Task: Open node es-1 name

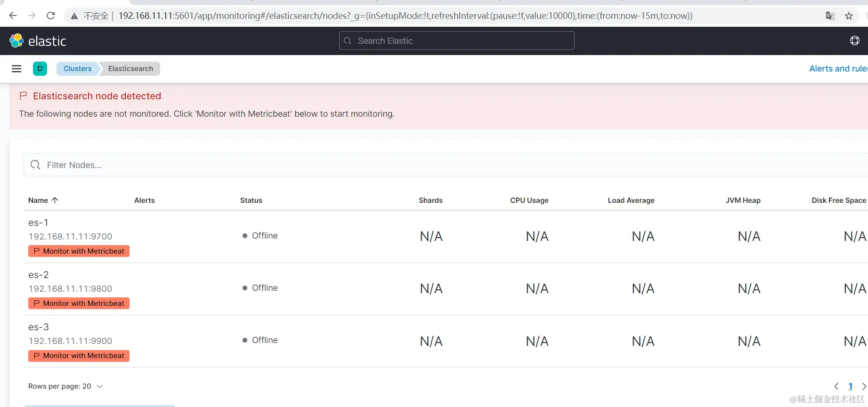Action: pos(38,223)
